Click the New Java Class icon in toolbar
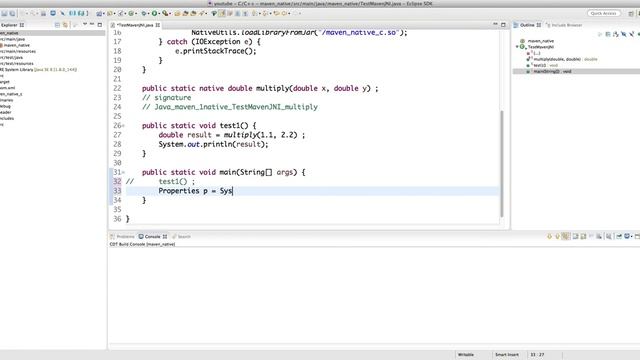 (131, 13)
